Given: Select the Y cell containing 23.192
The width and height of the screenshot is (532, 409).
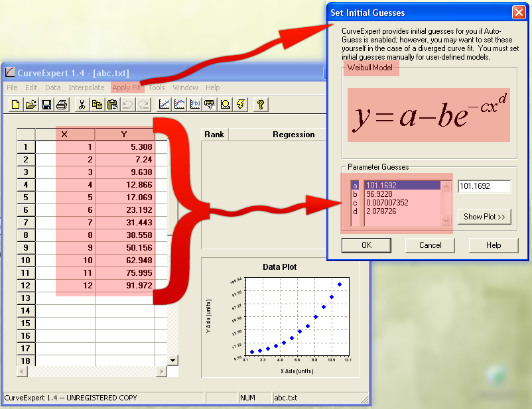Looking at the screenshot, I should tap(125, 209).
